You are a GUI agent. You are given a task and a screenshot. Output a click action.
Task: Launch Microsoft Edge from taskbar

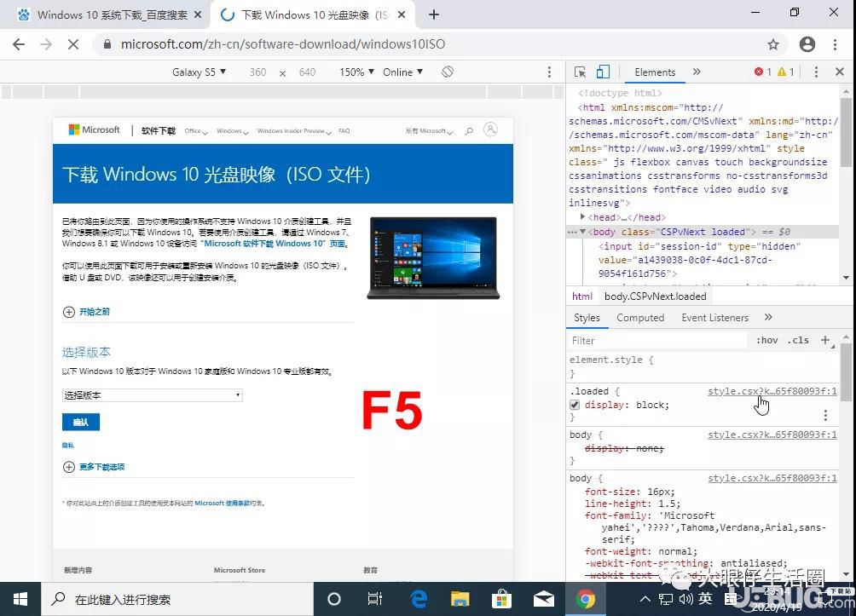[419, 599]
